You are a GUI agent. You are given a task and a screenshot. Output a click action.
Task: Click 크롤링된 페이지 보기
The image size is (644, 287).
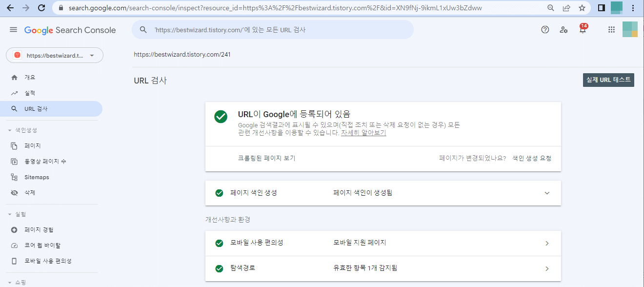266,158
